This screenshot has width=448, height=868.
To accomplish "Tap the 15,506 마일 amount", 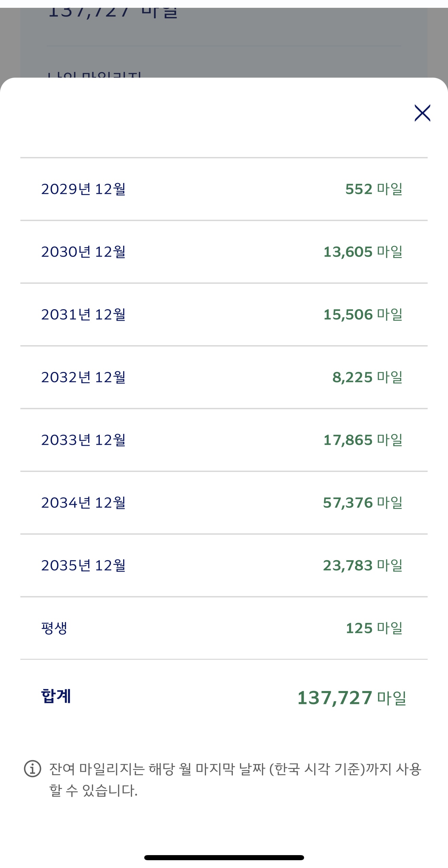I will pos(363,315).
